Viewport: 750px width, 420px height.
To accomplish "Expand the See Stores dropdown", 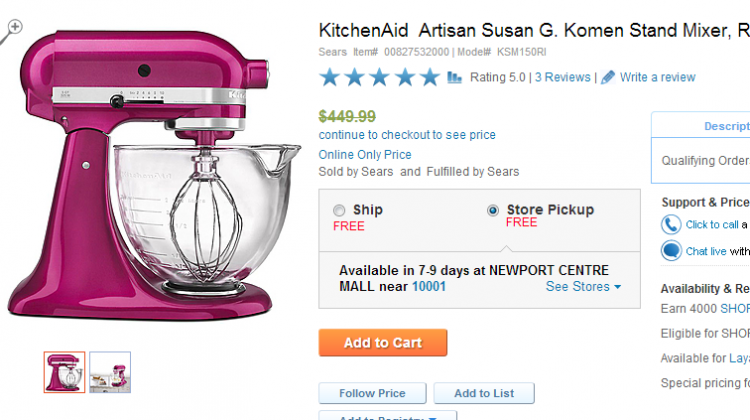I will [x=584, y=287].
